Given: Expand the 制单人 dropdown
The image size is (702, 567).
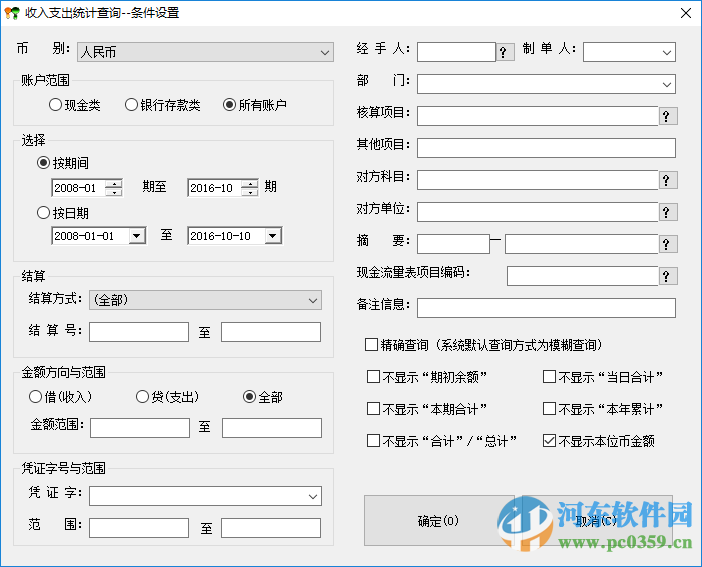Looking at the screenshot, I should 629,52.
